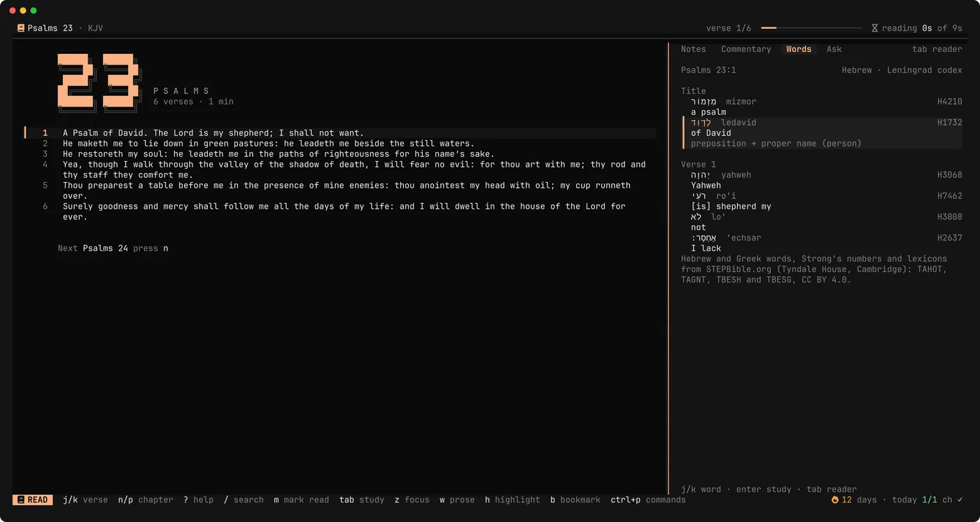
Task: Click Strong's number H1732
Action: [x=950, y=123]
